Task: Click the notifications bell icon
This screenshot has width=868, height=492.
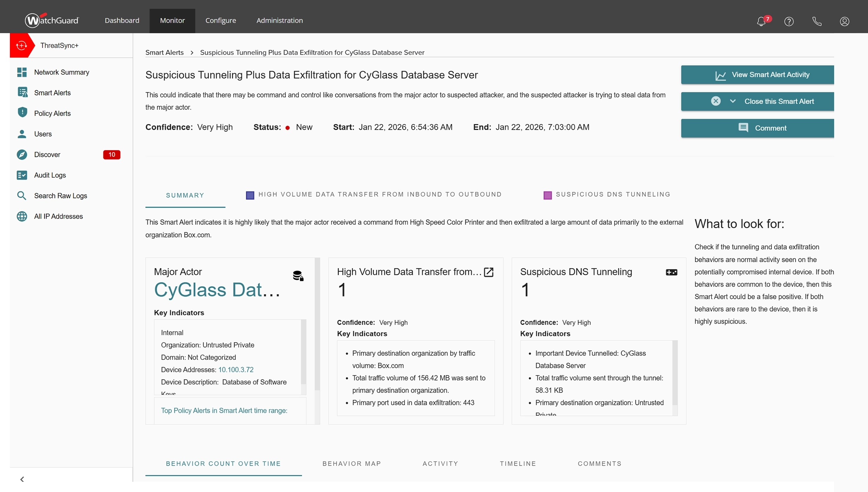Action: coord(761,21)
